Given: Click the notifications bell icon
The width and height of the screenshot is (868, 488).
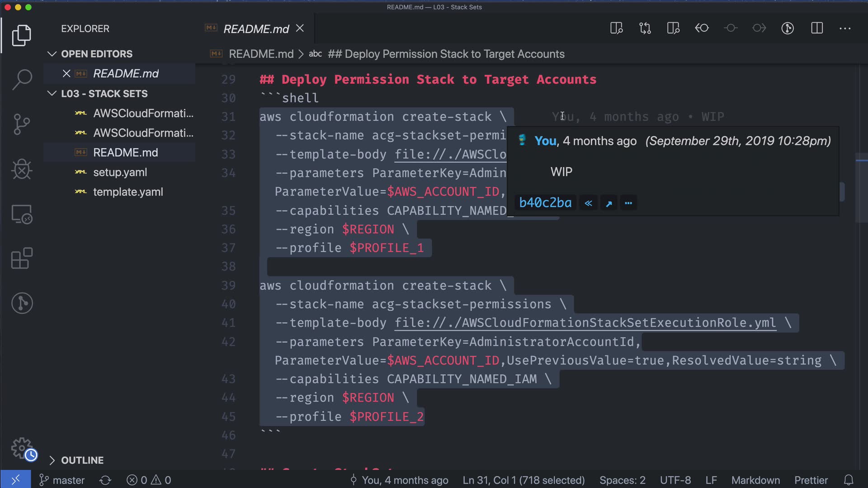Looking at the screenshot, I should click(x=849, y=480).
